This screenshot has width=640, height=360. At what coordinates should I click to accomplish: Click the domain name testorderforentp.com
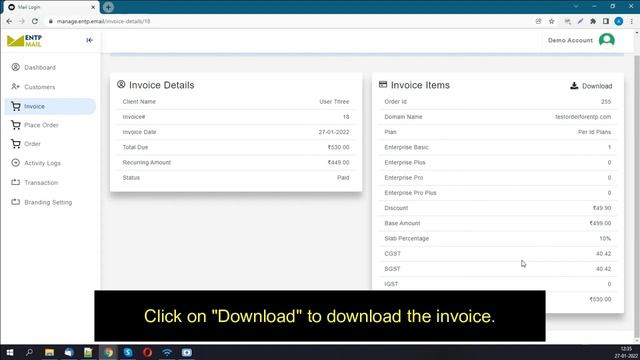pyautogui.click(x=583, y=117)
